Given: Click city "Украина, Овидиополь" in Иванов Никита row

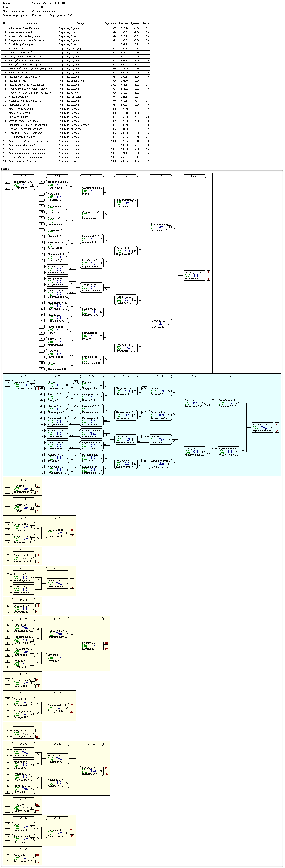Looking at the screenshot, I should click(72, 81).
